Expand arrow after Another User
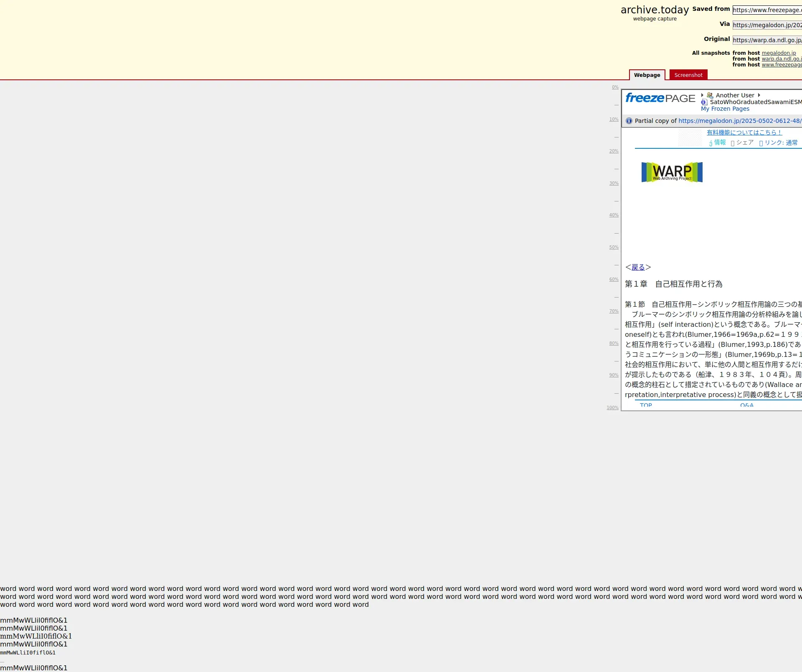 click(x=759, y=95)
